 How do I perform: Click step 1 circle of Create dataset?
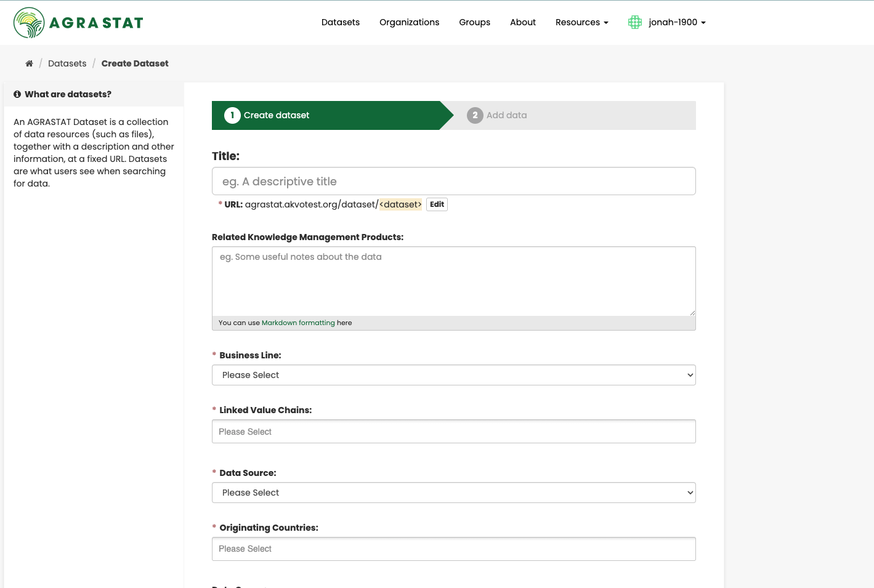232,115
